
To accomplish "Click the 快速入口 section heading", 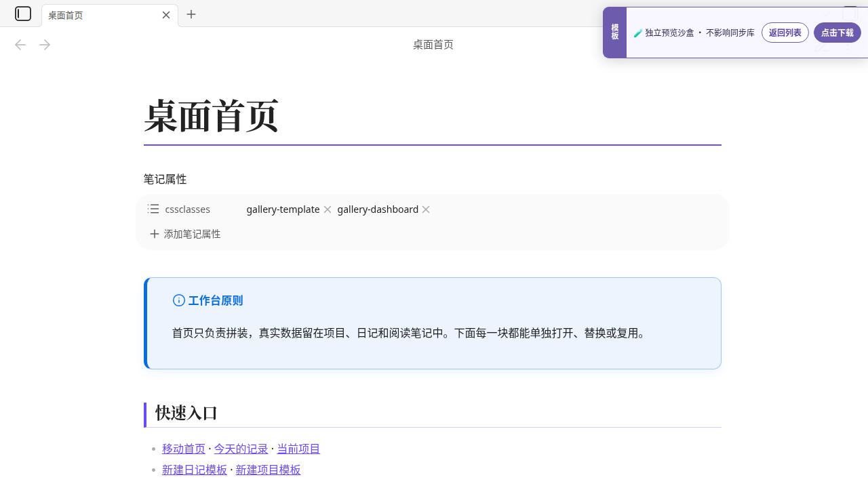I will 186,413.
